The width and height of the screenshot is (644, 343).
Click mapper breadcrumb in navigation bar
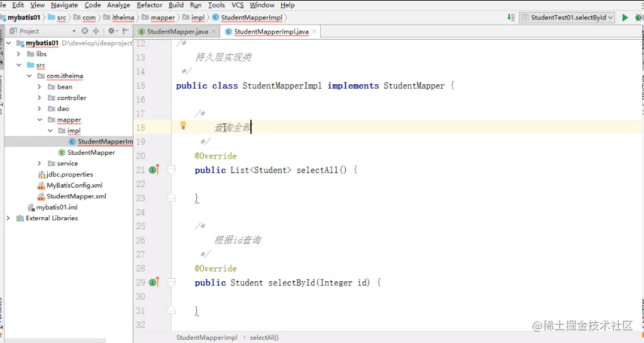tap(158, 17)
